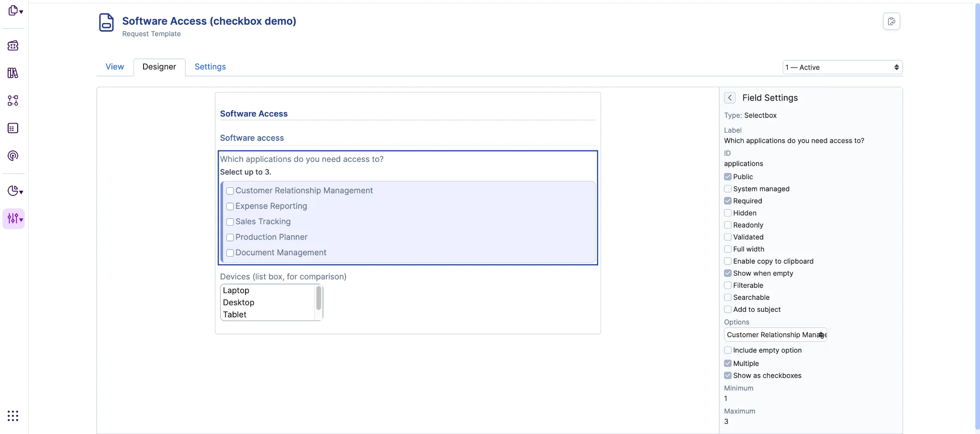Check the Expense Reporting option

[x=230, y=206]
